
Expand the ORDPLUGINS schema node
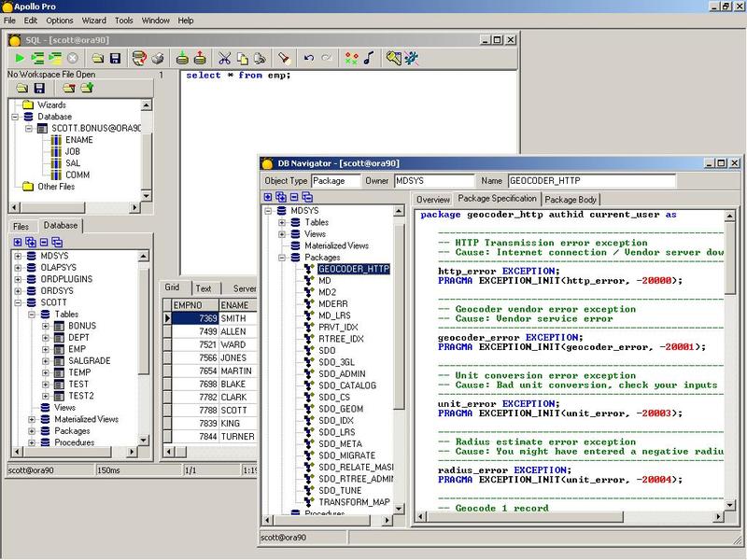pos(18,279)
